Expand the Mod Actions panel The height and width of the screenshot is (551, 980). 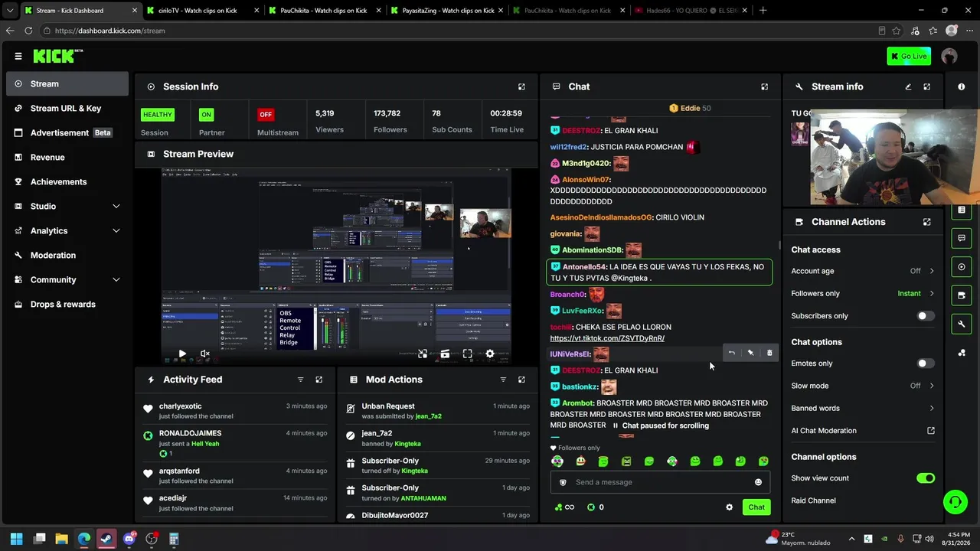click(521, 380)
